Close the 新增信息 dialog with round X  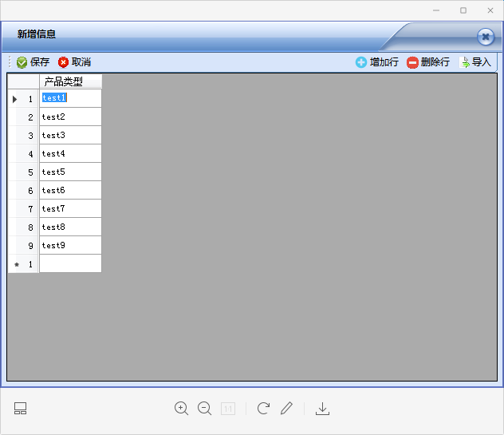coord(486,37)
